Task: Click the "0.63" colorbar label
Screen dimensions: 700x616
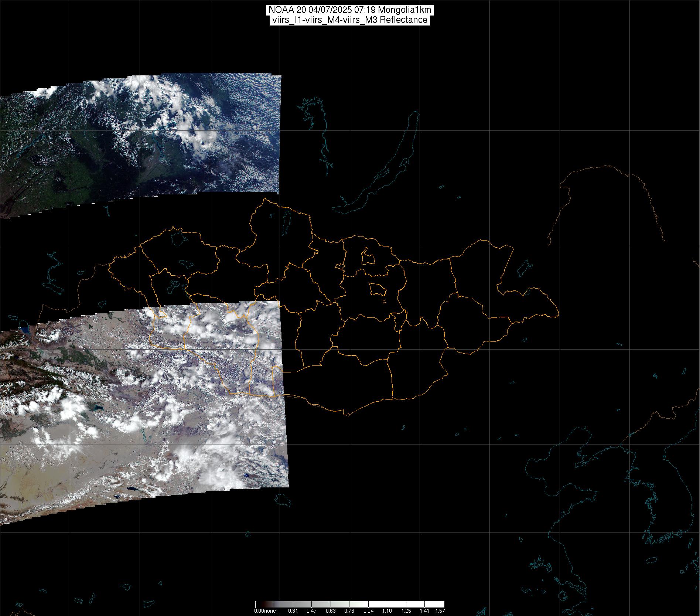Action: [331, 611]
